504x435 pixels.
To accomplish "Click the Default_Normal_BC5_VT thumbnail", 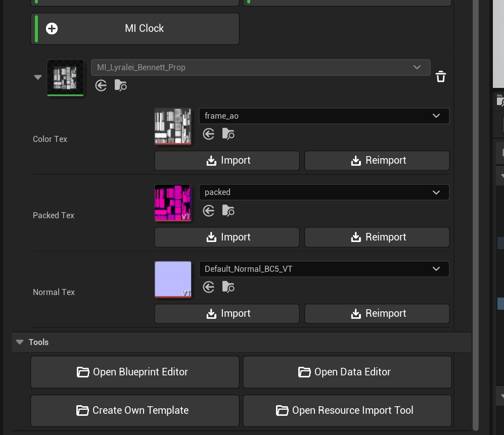I will tap(173, 279).
